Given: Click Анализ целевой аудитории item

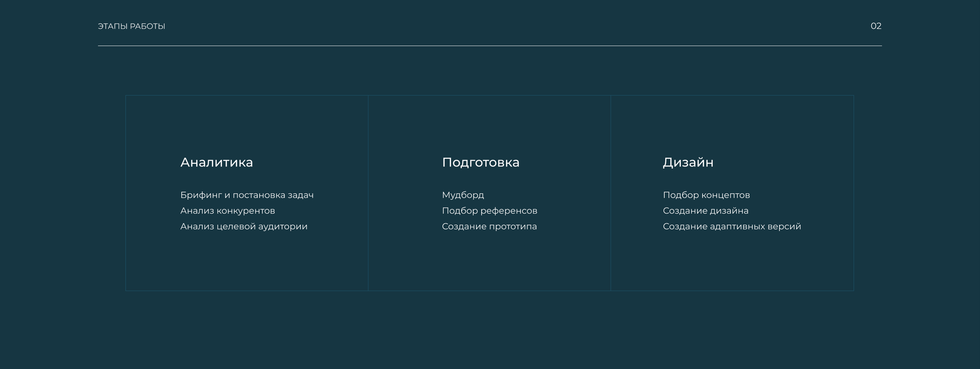Looking at the screenshot, I should click(244, 226).
